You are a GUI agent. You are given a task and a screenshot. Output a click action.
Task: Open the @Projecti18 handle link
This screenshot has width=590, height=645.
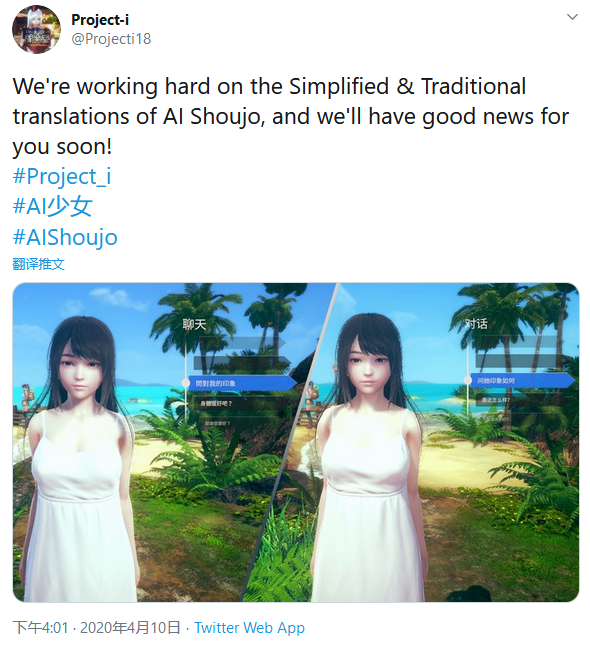point(111,39)
